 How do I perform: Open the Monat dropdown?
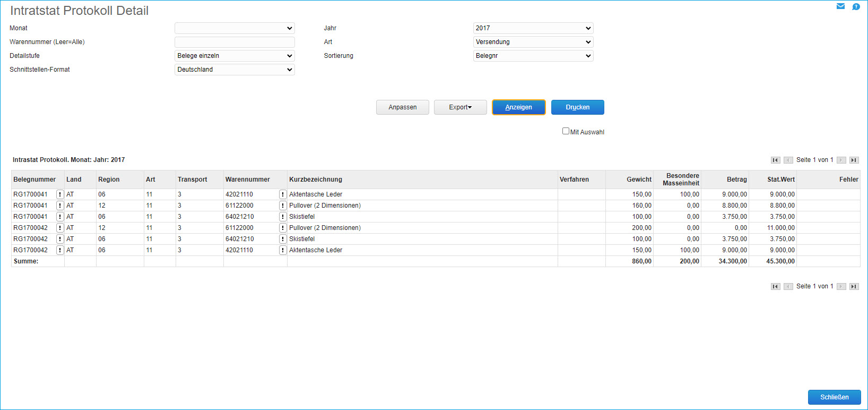[x=235, y=28]
